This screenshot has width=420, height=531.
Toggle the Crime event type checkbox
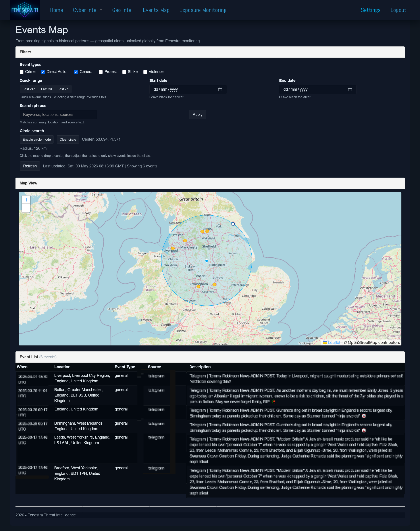[x=22, y=72]
